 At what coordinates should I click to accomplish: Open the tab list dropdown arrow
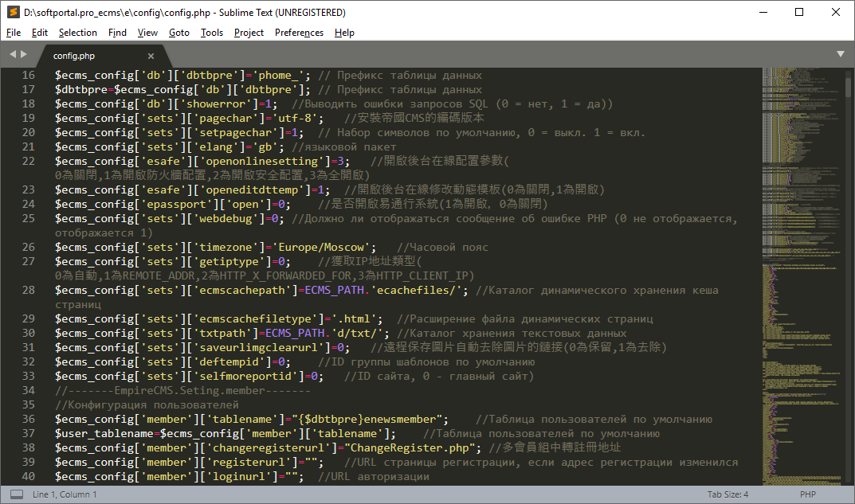840,54
